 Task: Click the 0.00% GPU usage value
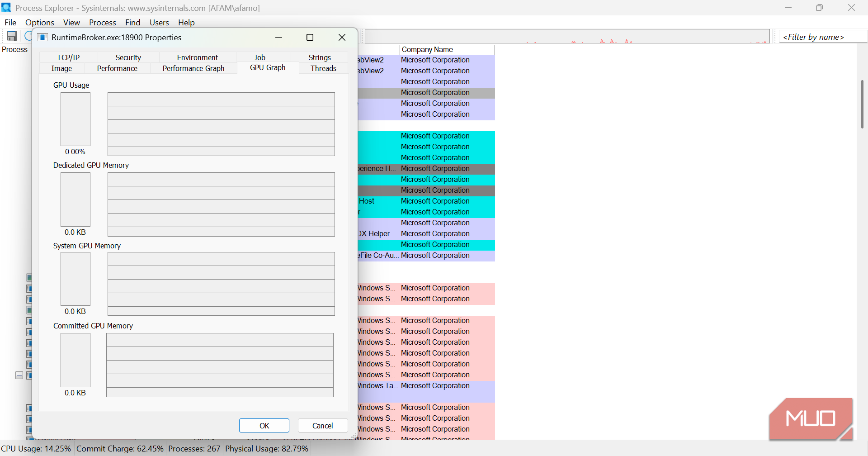[75, 152]
